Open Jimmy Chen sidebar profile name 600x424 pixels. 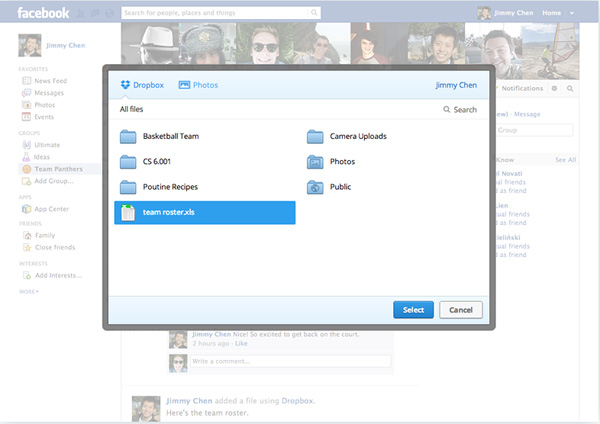pyautogui.click(x=65, y=45)
